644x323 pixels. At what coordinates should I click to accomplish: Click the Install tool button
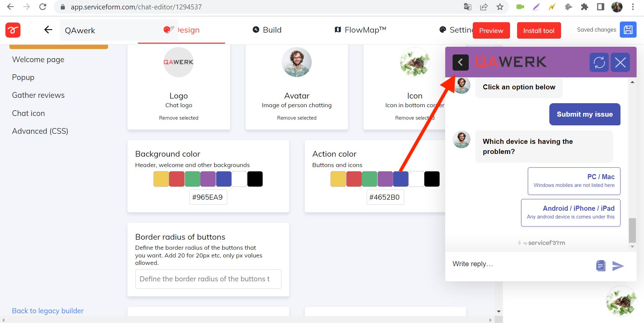tap(539, 31)
